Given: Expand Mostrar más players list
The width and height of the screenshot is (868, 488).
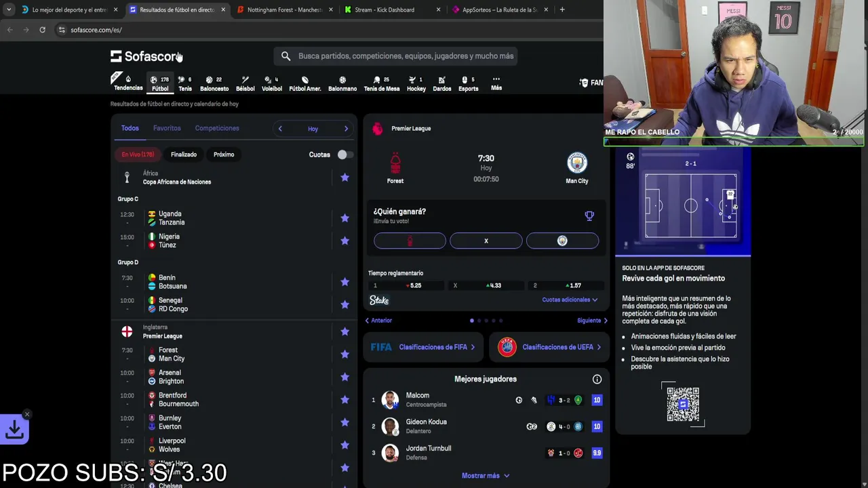Looking at the screenshot, I should [x=486, y=476].
